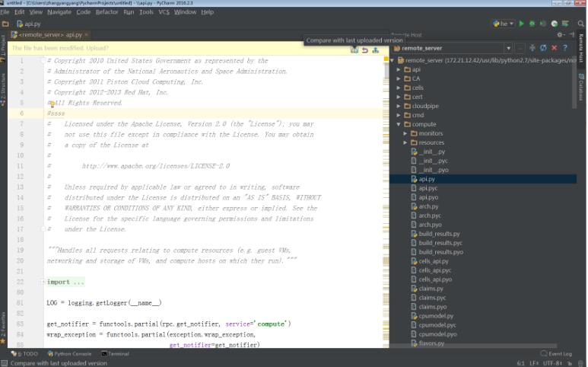Viewport: 588px width, 367px height.
Task: Open the run configuration dropdown
Action: [x=504, y=24]
